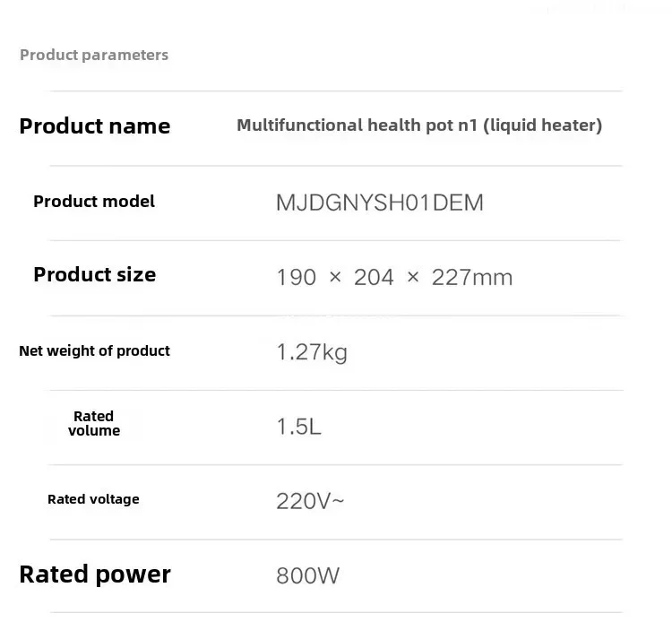Click the first × symbol in size
Screen dimensions: 672x622
pyautogui.click(x=335, y=277)
